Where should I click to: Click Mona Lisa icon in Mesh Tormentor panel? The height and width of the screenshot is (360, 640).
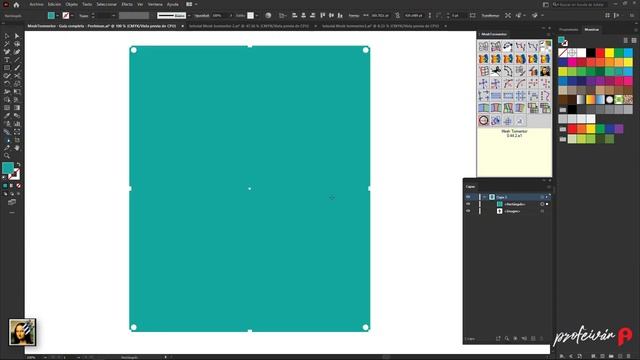(x=545, y=71)
